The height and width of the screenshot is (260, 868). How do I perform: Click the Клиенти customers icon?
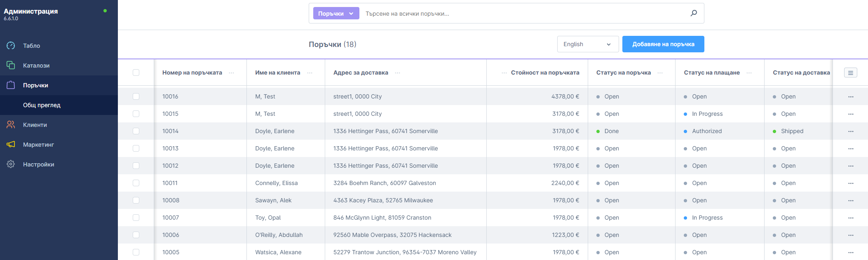pyautogui.click(x=11, y=125)
